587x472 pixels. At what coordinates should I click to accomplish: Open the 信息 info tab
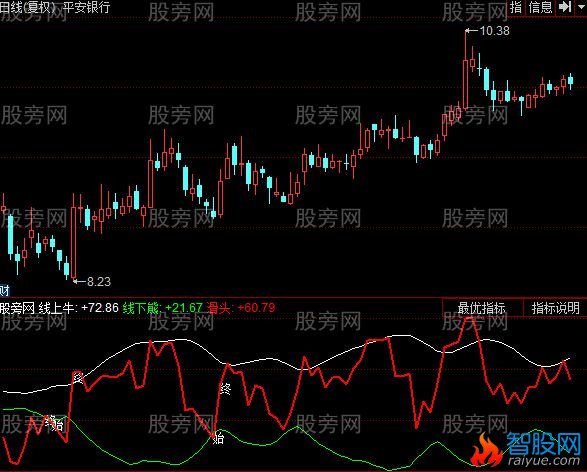(540, 7)
